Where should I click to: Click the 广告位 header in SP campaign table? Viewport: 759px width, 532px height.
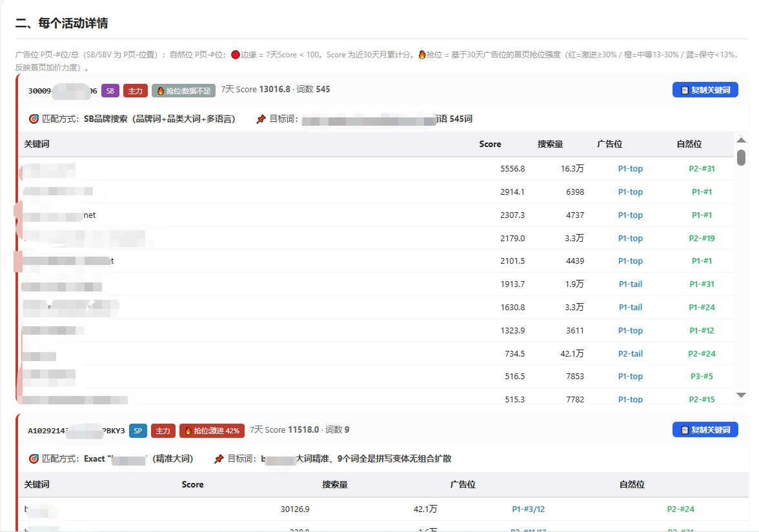[x=463, y=485]
